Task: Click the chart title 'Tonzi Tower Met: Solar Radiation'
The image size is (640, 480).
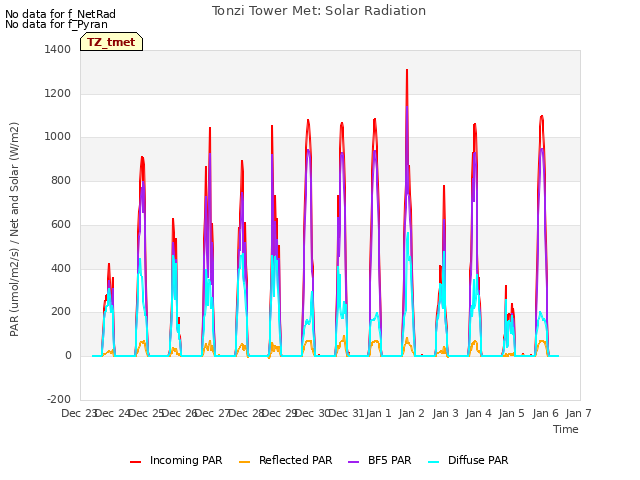Action: point(319,11)
